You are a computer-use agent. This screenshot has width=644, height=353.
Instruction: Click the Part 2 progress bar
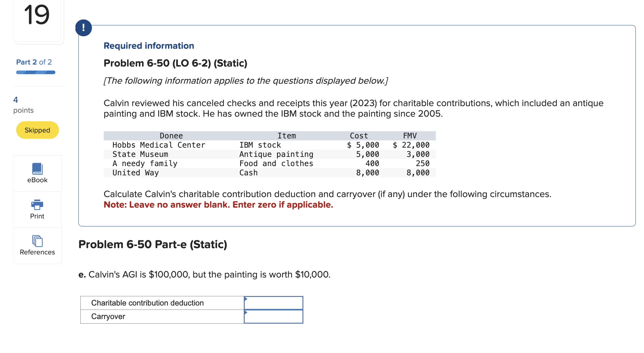pos(36,73)
